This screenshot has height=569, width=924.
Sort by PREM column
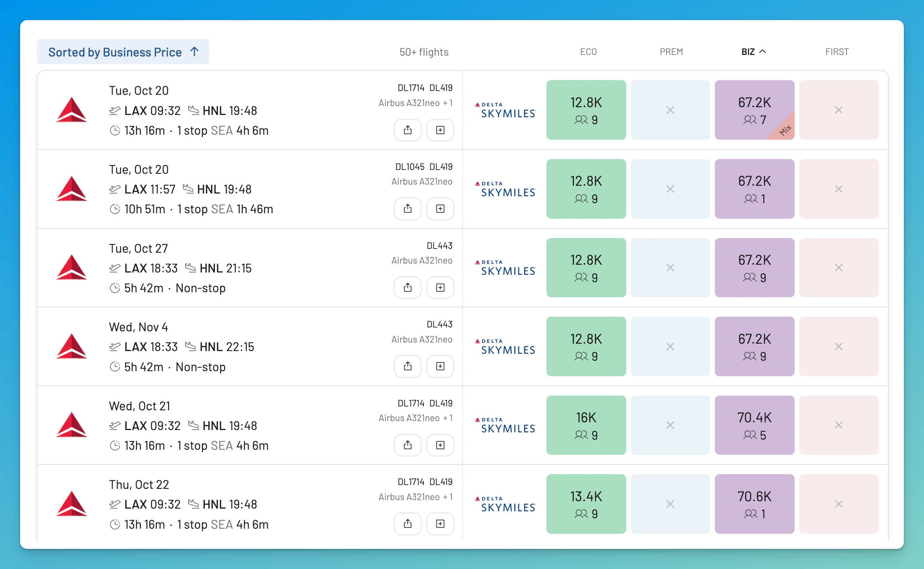click(x=671, y=52)
